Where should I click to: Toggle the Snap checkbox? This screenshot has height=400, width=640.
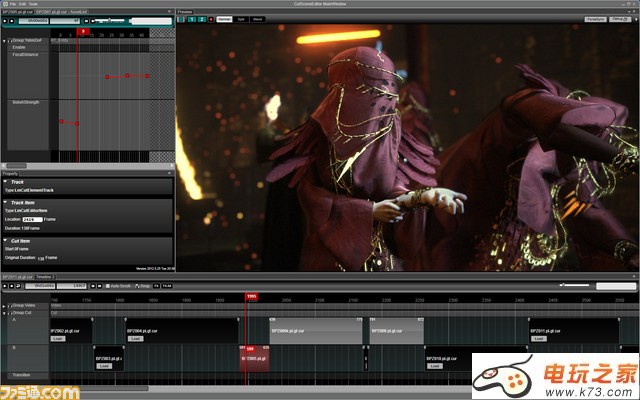[138, 285]
